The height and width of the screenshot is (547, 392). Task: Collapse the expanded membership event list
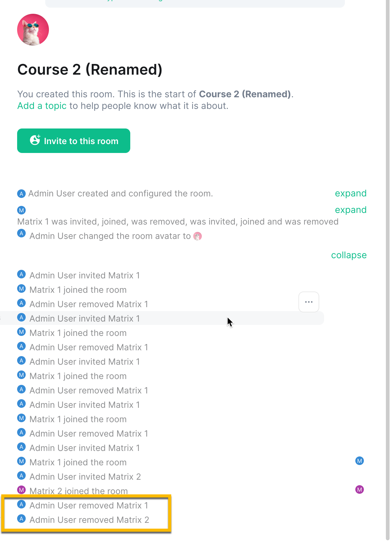[x=349, y=255]
